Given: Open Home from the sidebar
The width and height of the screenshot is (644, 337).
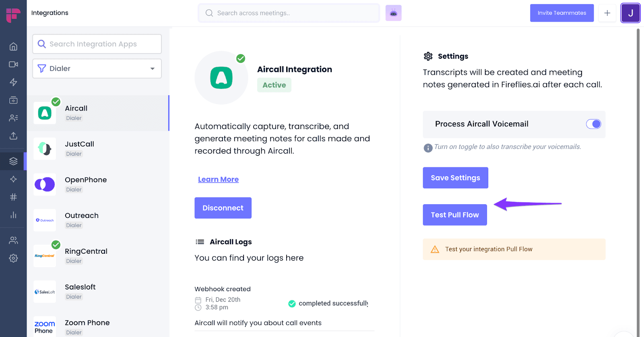Looking at the screenshot, I should [x=13, y=47].
